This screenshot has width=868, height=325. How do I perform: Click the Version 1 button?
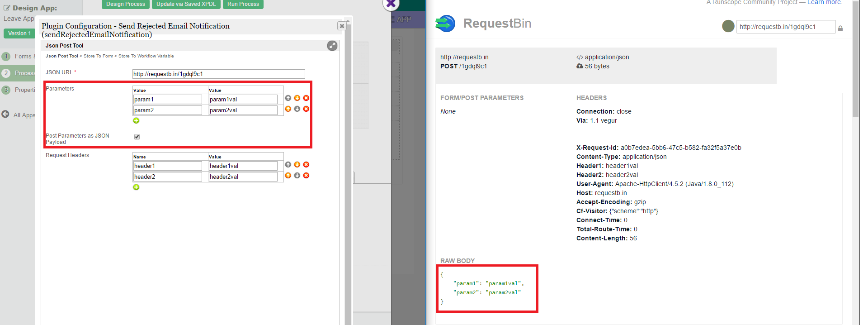(x=19, y=33)
